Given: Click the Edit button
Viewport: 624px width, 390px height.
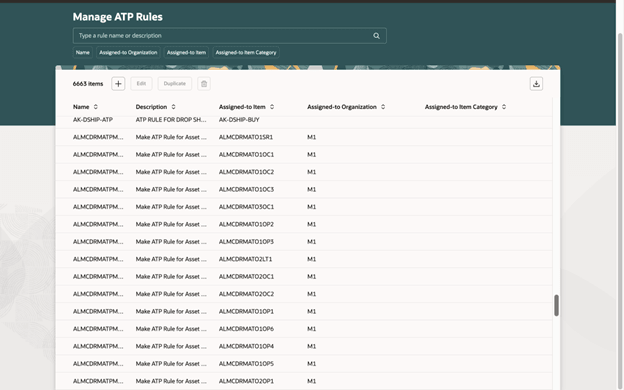Looking at the screenshot, I should pos(141,84).
